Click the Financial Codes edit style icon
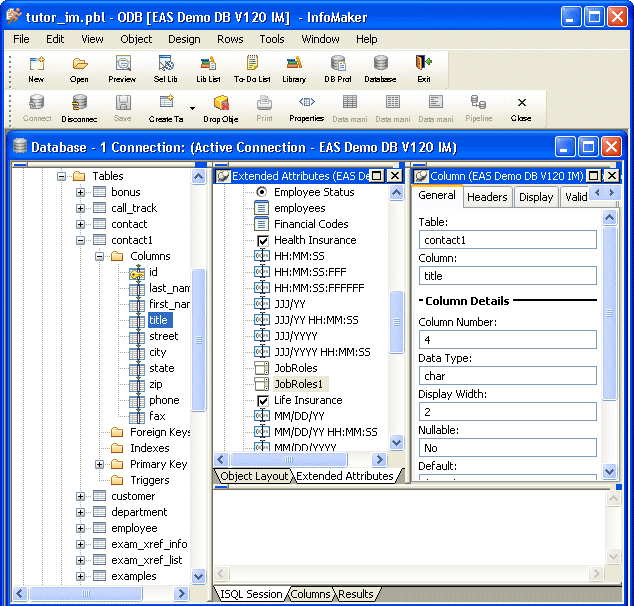Viewport: 634px width, 606px height. [261, 224]
